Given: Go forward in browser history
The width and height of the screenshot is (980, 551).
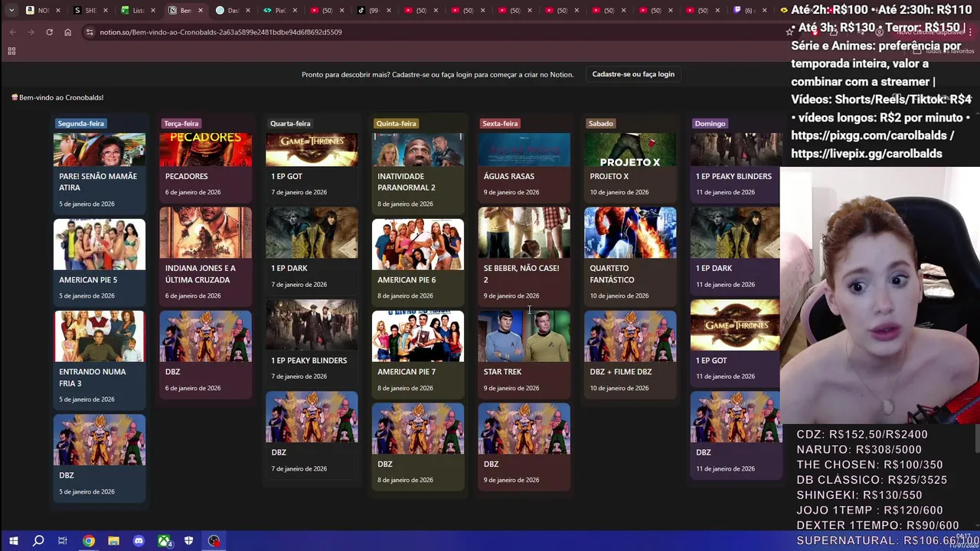Looking at the screenshot, I should click(31, 32).
